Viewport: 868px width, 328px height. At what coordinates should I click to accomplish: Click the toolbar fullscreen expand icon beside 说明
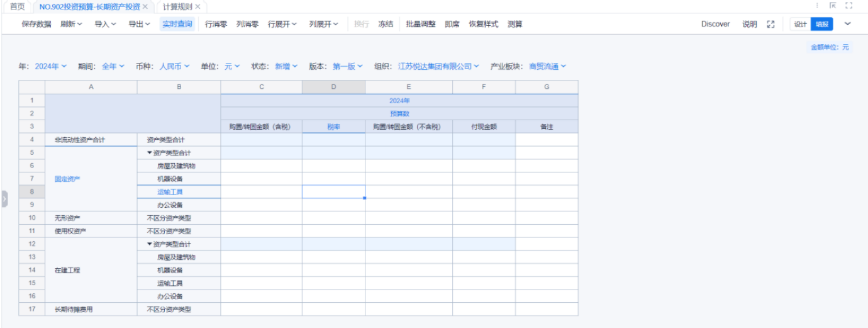click(771, 25)
